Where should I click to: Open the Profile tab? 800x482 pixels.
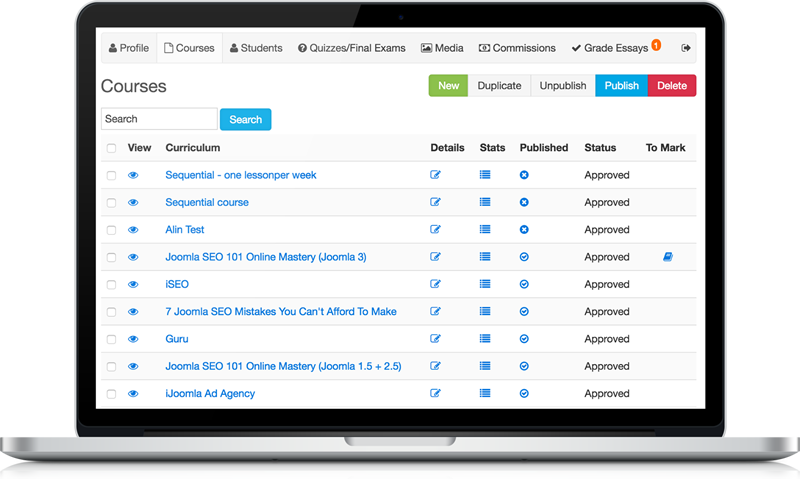coord(129,48)
